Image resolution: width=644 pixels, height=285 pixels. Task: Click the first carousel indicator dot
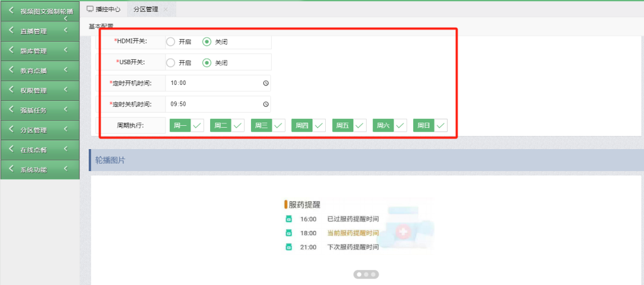click(359, 274)
